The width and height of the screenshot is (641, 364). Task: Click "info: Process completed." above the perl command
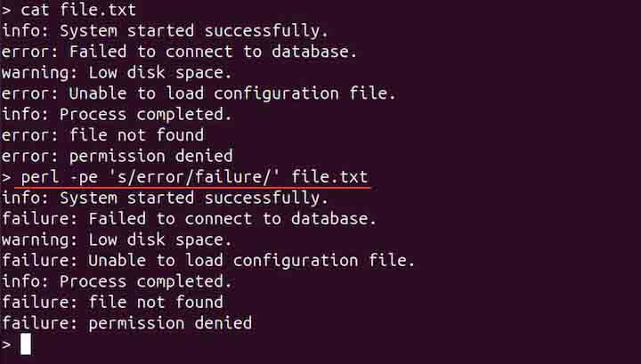point(117,114)
